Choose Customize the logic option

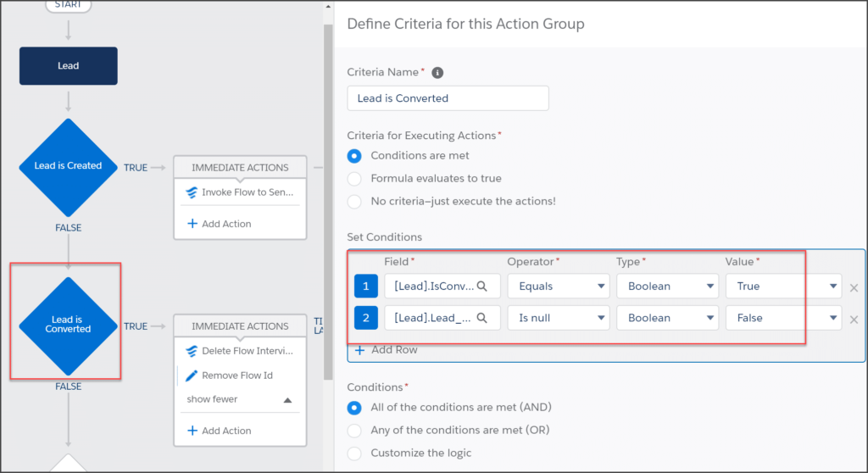tap(354, 453)
